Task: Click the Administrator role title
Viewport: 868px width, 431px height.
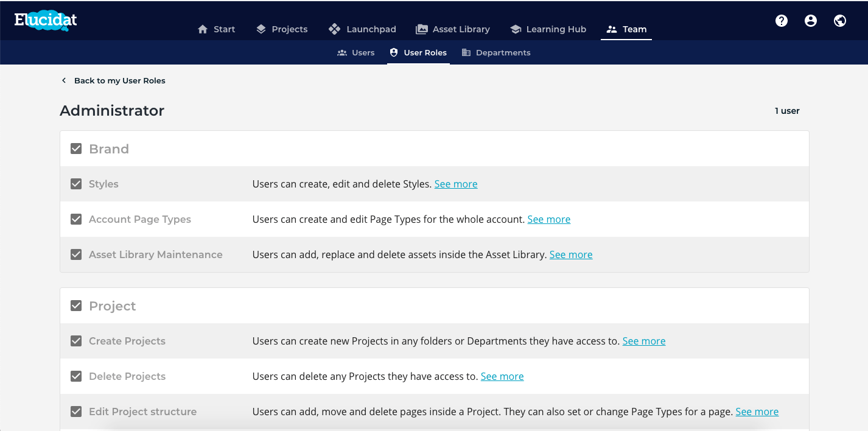Action: pos(112,111)
